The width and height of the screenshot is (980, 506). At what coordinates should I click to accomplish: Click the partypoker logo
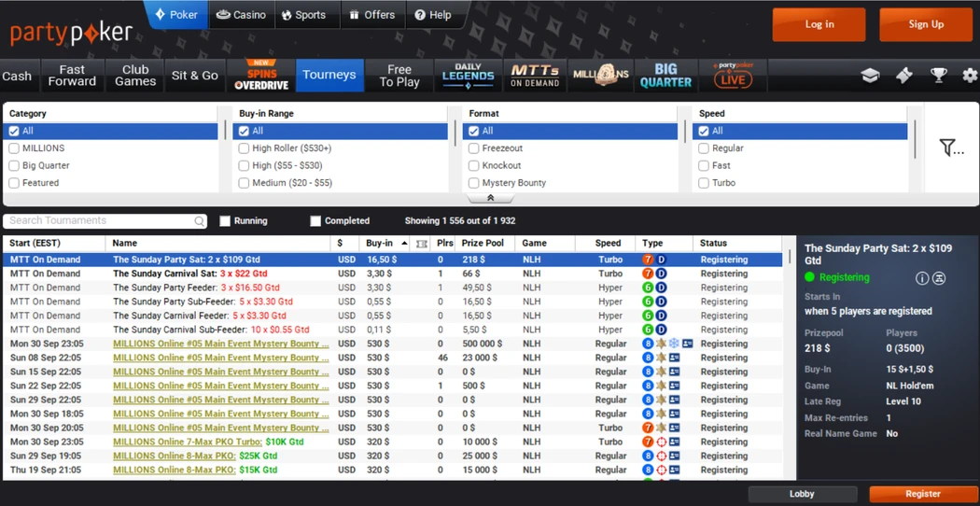(x=72, y=33)
